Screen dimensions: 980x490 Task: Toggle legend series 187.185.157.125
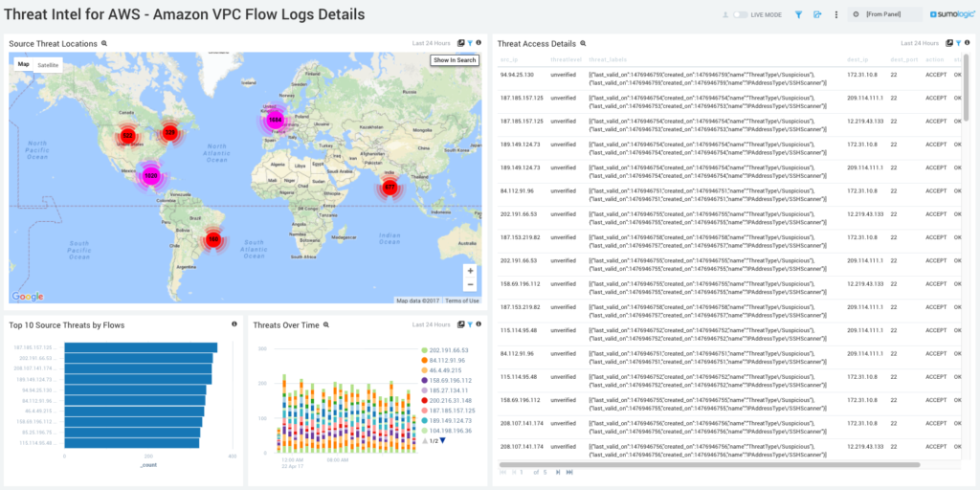[448, 411]
